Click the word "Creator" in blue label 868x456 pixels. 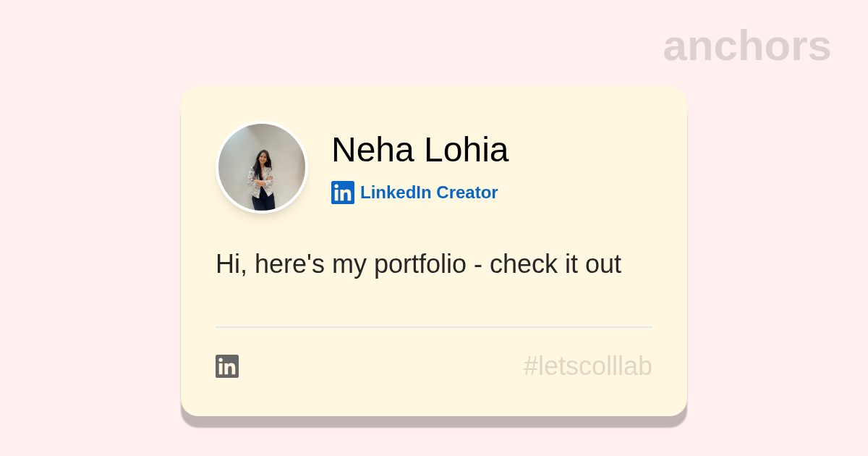click(x=467, y=193)
